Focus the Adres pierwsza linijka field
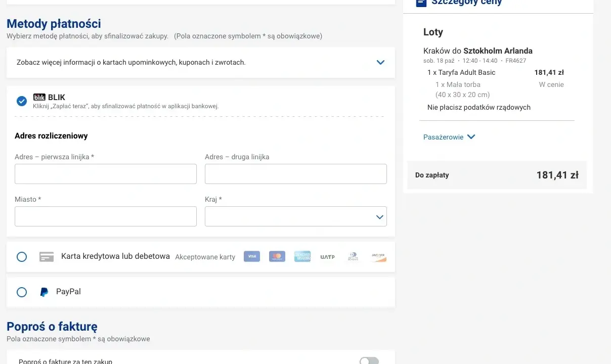Screen dimensions: 611x364 [x=106, y=174]
